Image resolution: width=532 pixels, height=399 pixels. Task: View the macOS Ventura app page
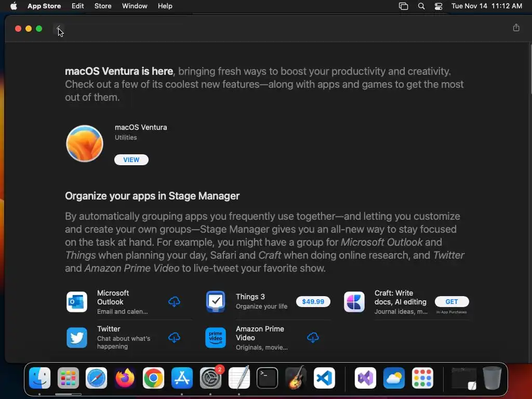131,160
